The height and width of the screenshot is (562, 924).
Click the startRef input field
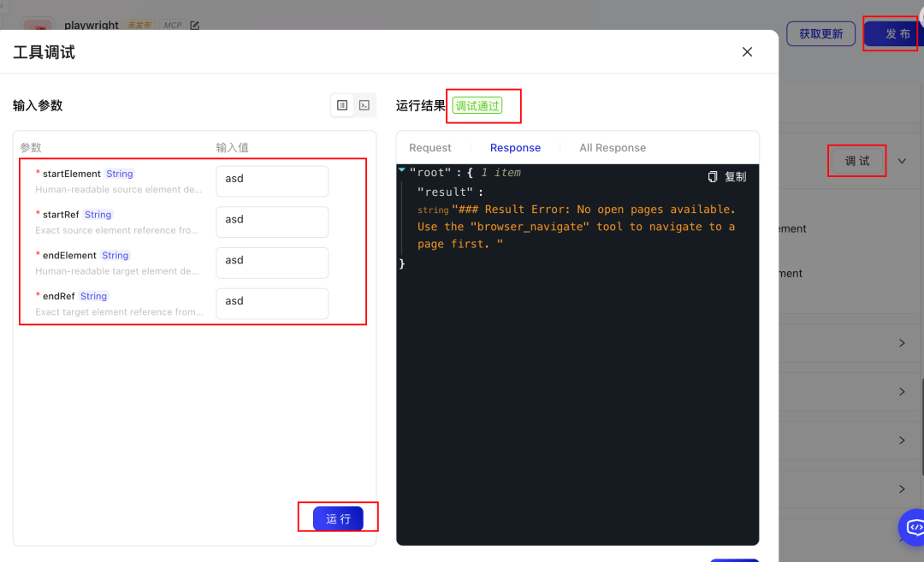pos(272,222)
